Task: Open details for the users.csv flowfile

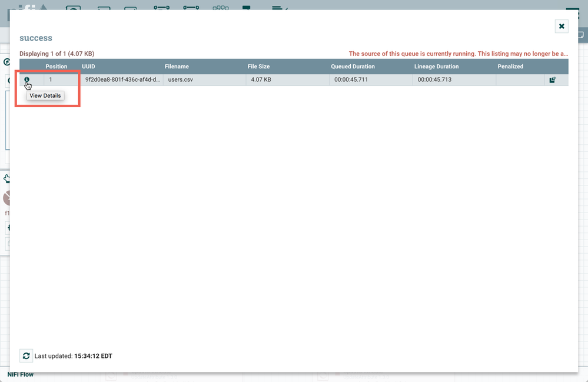Action: (x=27, y=79)
